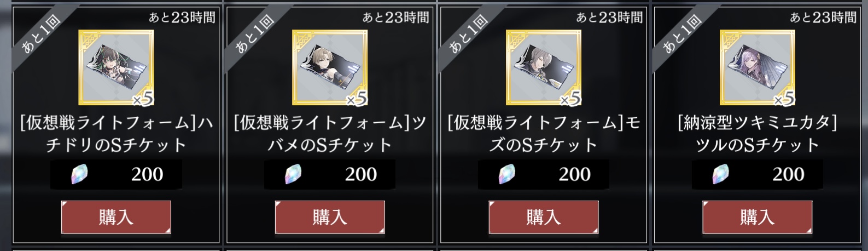Purchase the モズのSチケット with 購入 button
Image resolution: width=868 pixels, height=251 pixels.
point(544,217)
